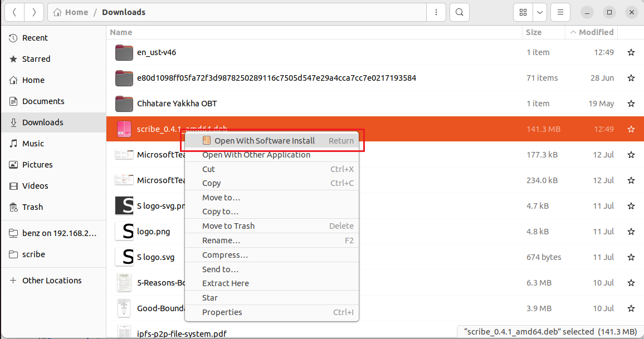Open the hamburger main menu

[560, 12]
